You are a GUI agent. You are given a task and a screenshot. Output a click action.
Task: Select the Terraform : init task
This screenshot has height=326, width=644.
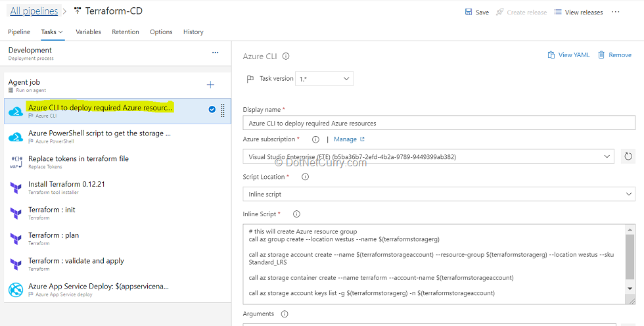[x=118, y=213]
